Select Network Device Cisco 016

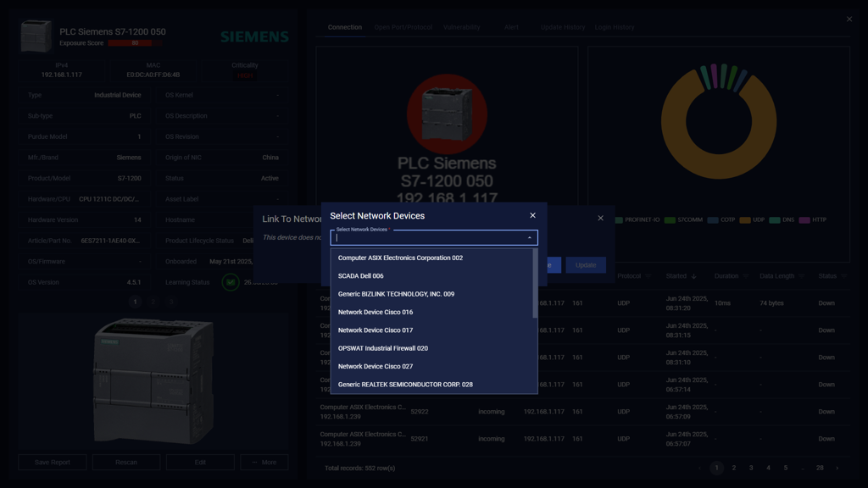point(376,312)
